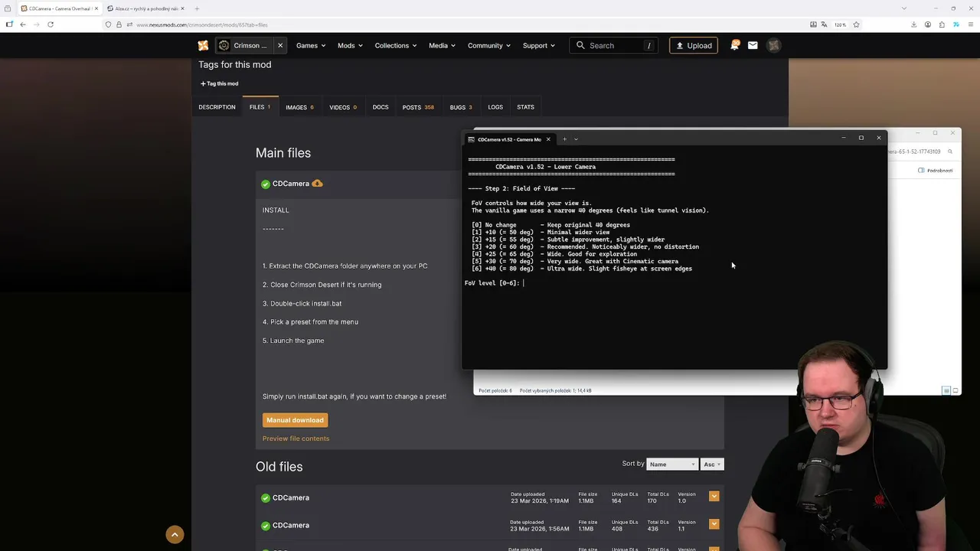Open the messages envelope icon
Viewport: 980px width, 551px height.
[753, 45]
